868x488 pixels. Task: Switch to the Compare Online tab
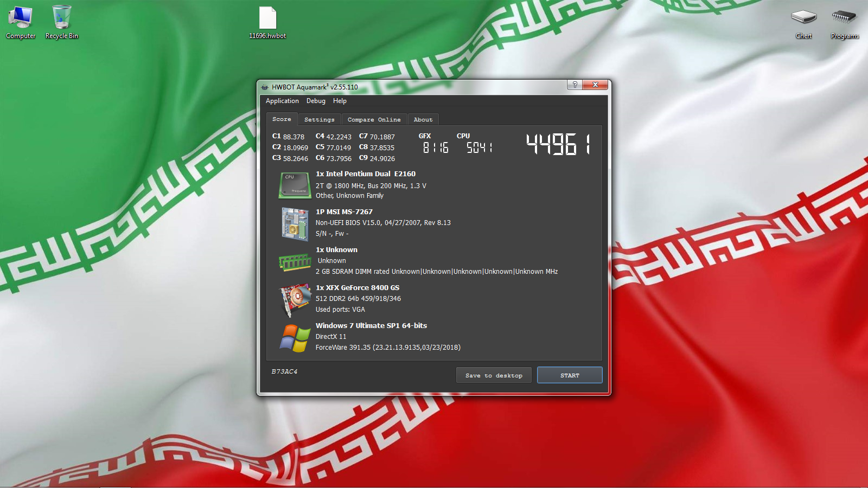click(x=374, y=119)
